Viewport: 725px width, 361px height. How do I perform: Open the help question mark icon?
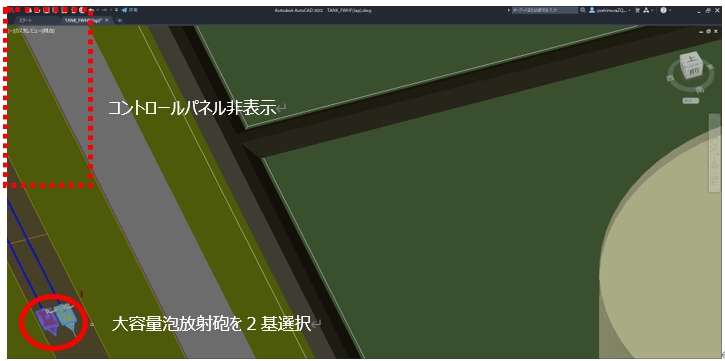[664, 10]
